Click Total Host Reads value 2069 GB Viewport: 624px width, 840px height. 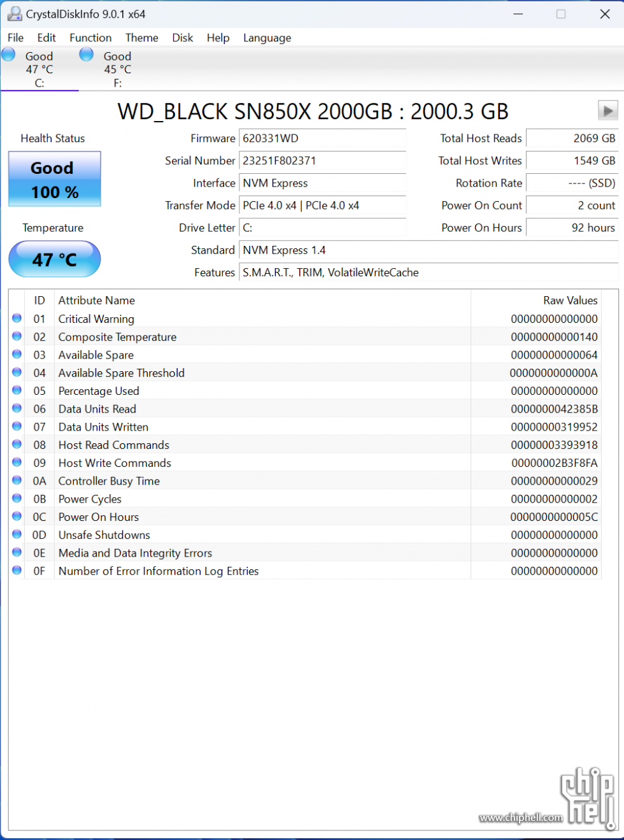(572, 138)
